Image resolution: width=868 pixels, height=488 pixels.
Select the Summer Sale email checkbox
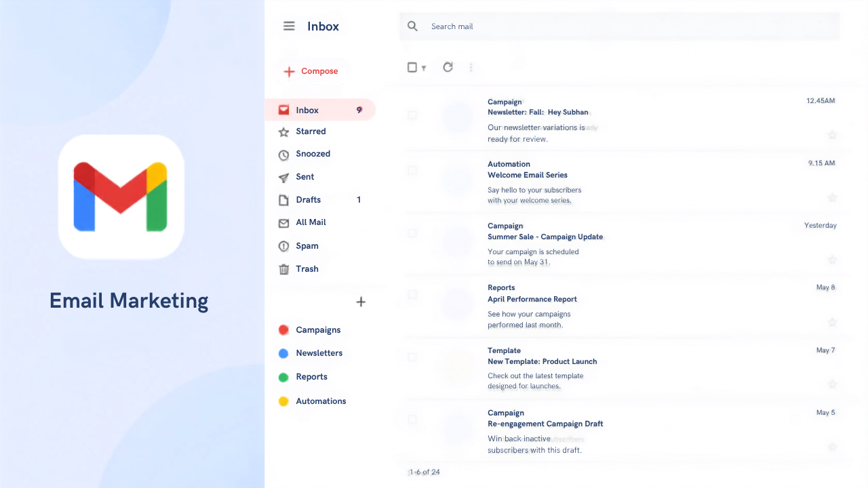412,232
